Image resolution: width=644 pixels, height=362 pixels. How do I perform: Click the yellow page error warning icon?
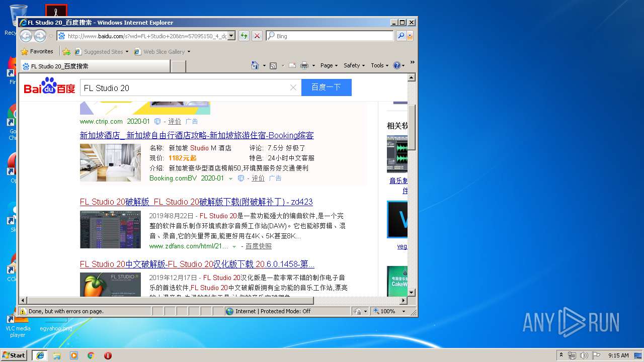point(23,311)
